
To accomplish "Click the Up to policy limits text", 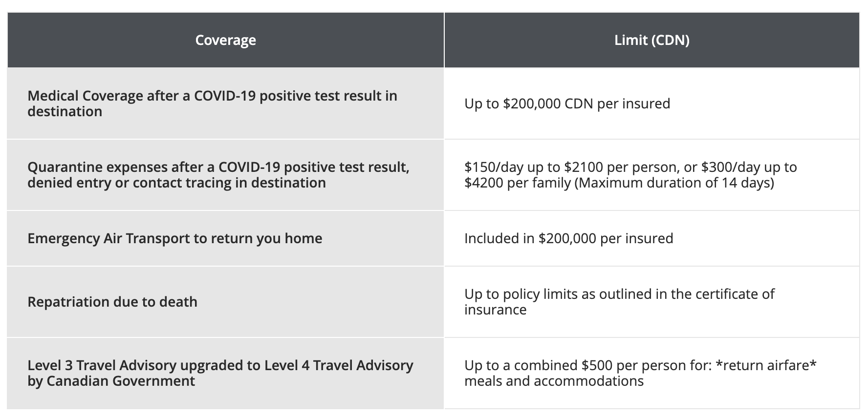I will [x=533, y=294].
